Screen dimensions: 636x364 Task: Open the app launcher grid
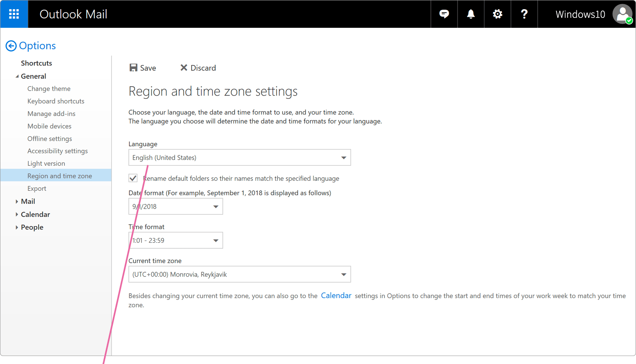[x=14, y=14]
